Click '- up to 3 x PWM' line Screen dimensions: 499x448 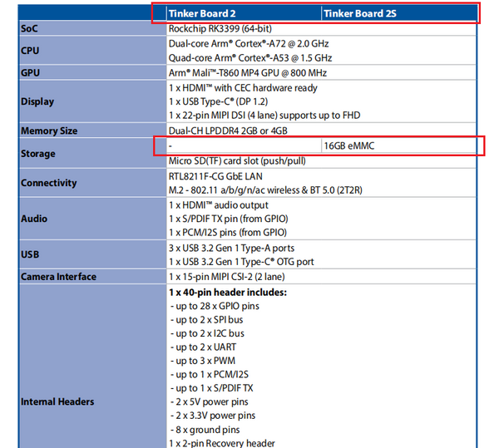203,361
